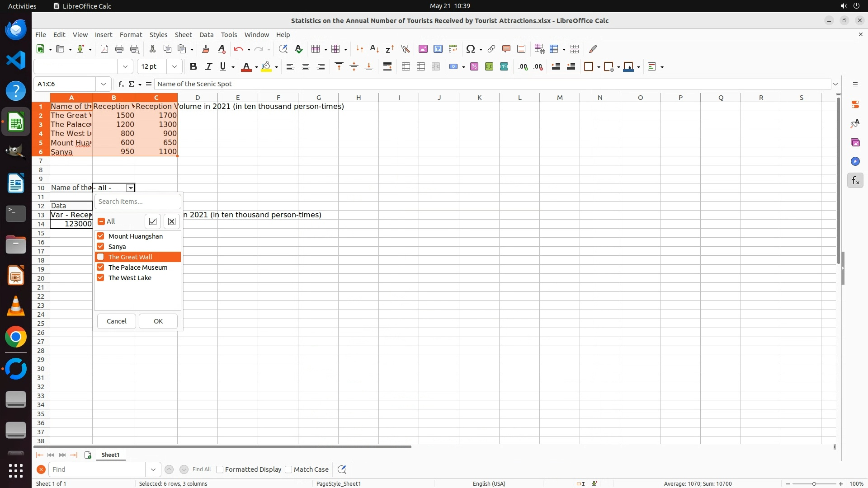Open the pivot filter dropdown in B10
Viewport: 868px width, 488px height.
pyautogui.click(x=130, y=188)
